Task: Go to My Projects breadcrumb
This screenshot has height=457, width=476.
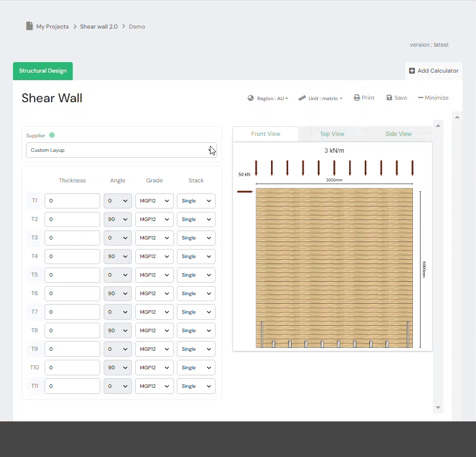Action: (x=53, y=27)
